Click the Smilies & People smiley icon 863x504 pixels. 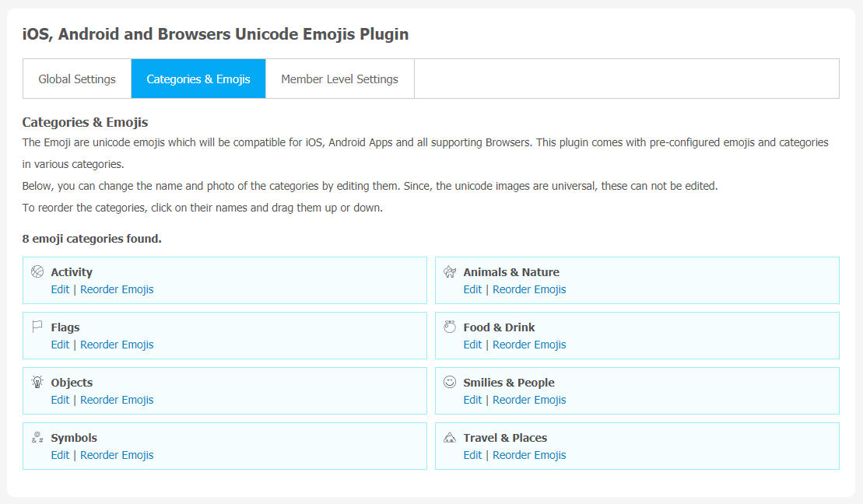point(450,382)
